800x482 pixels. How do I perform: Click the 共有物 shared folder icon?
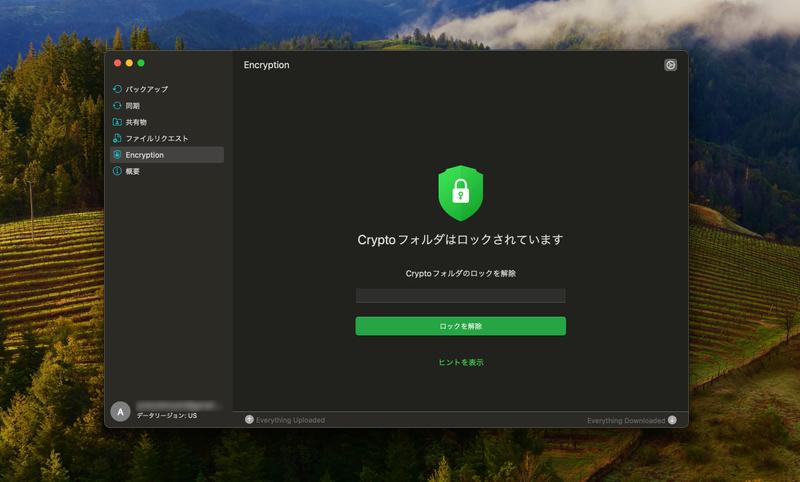click(117, 122)
